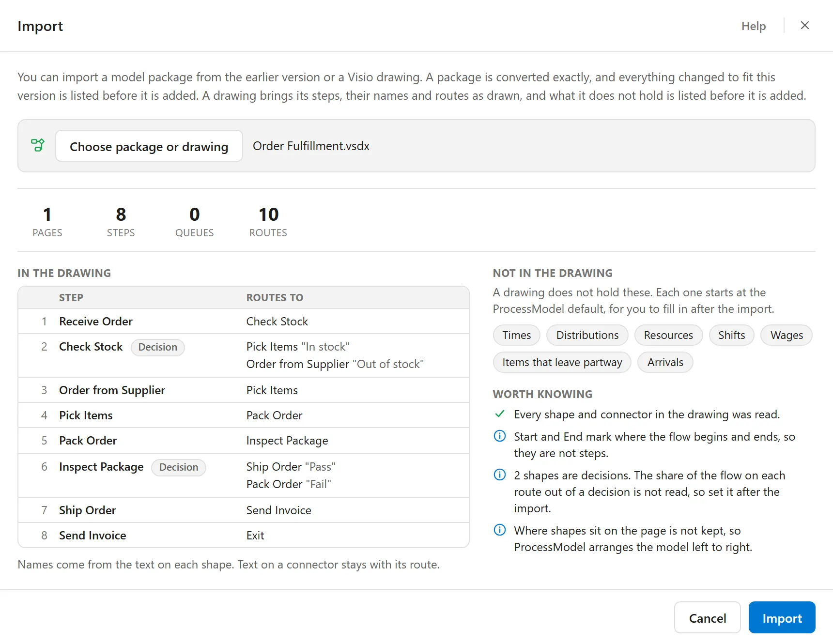833x644 pixels.
Task: Click the Resources chip
Action: (x=668, y=335)
